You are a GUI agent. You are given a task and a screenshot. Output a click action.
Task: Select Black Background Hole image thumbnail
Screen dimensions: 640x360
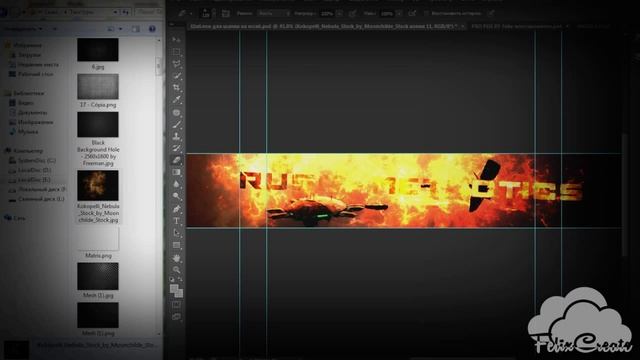(98, 124)
